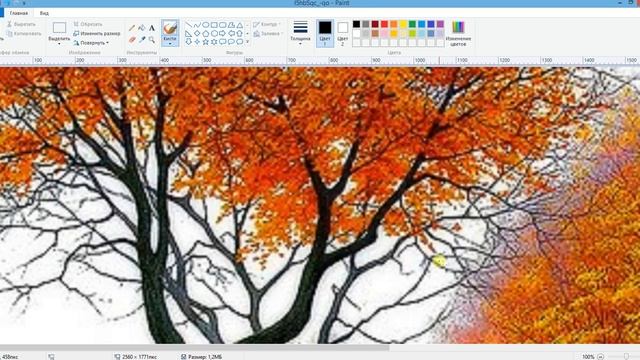The image size is (640, 360).
Task: Pick the red color swatch
Action: [384, 24]
